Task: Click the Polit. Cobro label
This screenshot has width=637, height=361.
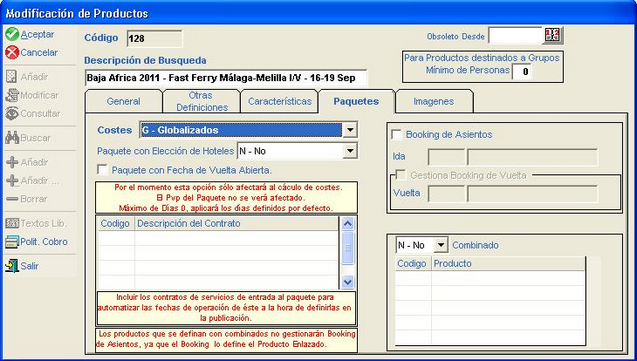Action: pyautogui.click(x=44, y=242)
